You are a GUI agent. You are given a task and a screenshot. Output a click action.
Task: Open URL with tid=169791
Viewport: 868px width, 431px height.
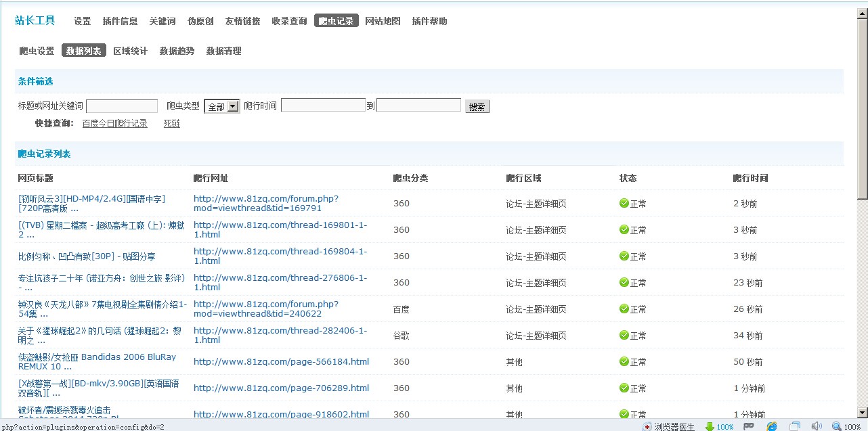266,204
